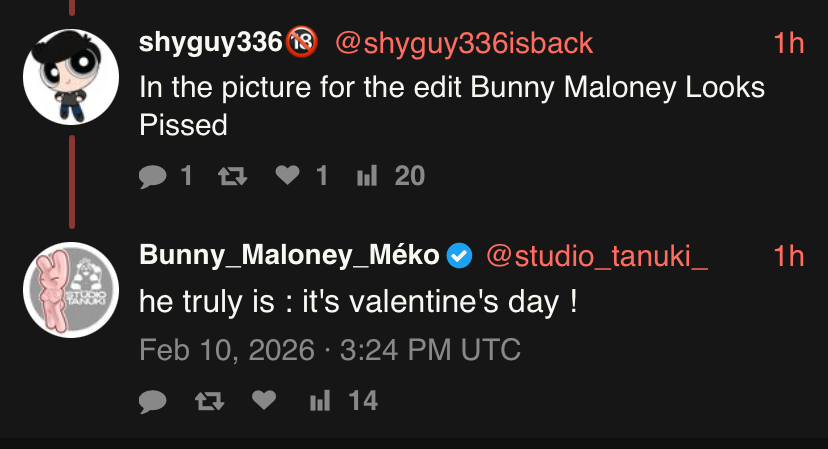Open view stats on Bunny_Maloney_Méko's reply
This screenshot has width=828, height=449.
pyautogui.click(x=320, y=401)
